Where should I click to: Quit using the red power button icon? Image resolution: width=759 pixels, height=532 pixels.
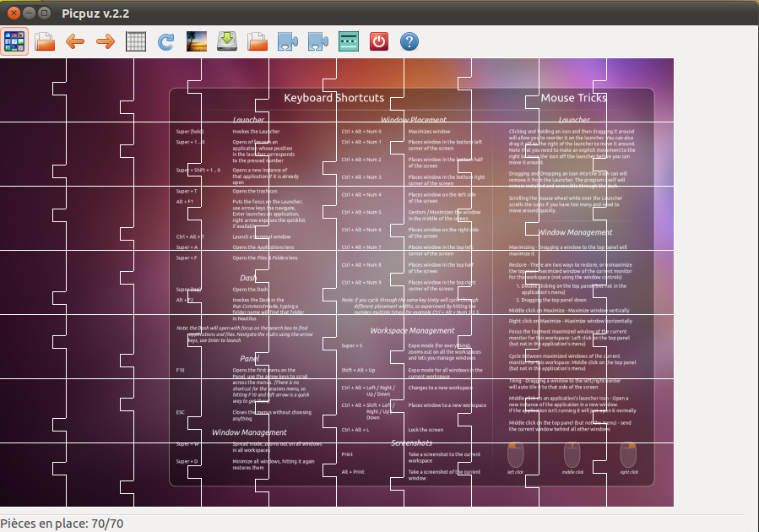click(378, 41)
